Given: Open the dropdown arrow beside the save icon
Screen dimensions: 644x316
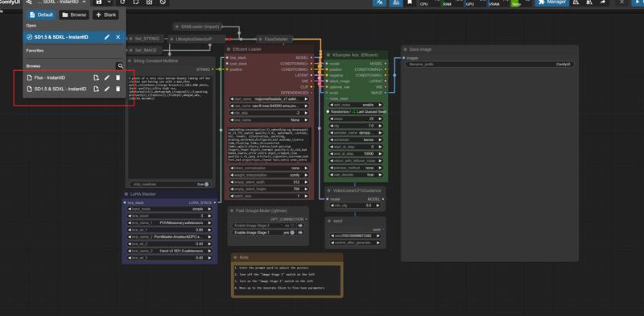Looking at the screenshot, I should [109, 2].
